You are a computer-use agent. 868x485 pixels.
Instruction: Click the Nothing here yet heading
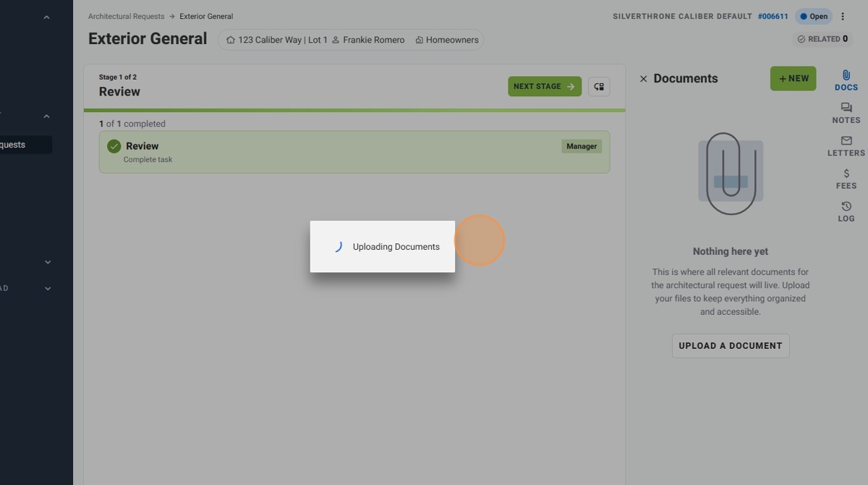coord(731,251)
